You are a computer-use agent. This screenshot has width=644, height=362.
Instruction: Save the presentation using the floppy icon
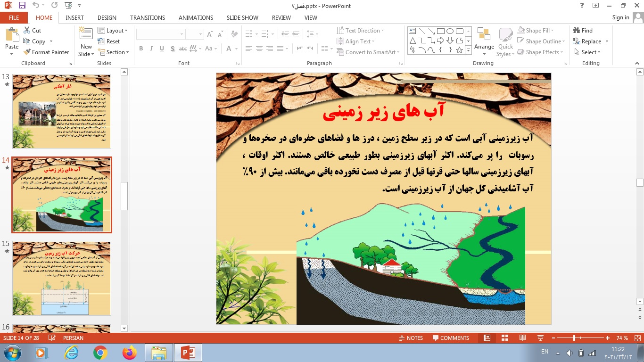coord(22,6)
